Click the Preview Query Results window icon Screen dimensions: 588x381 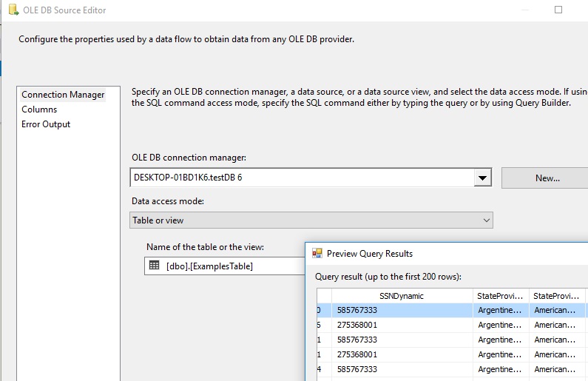point(317,254)
